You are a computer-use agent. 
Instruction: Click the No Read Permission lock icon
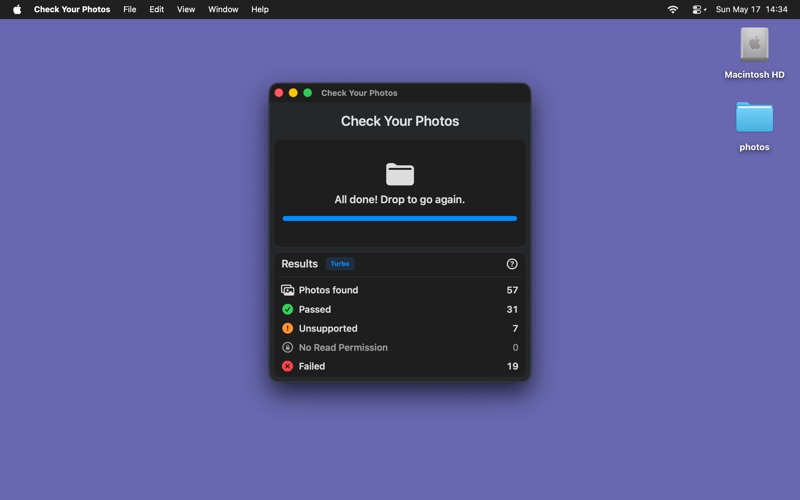(x=287, y=347)
